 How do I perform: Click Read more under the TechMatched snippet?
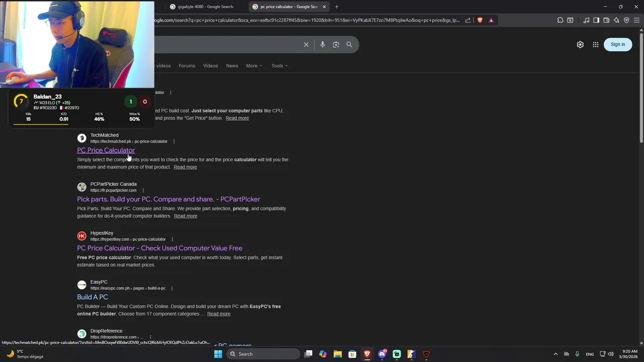(x=185, y=167)
